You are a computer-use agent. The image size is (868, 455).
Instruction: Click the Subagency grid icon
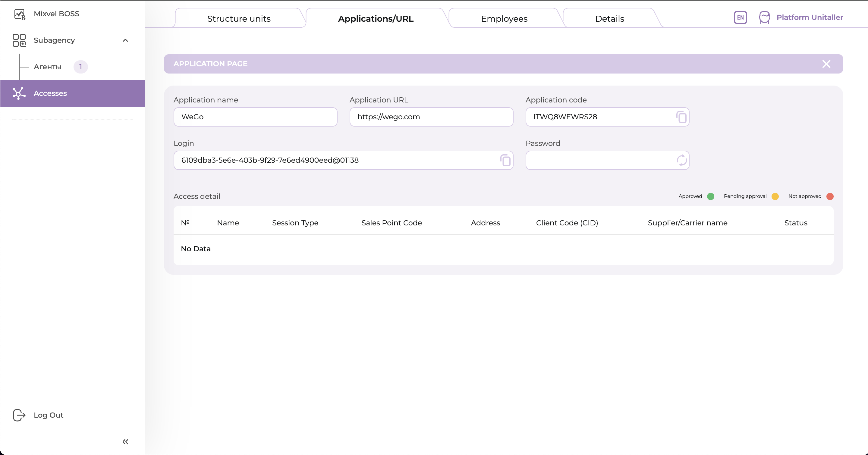point(19,40)
